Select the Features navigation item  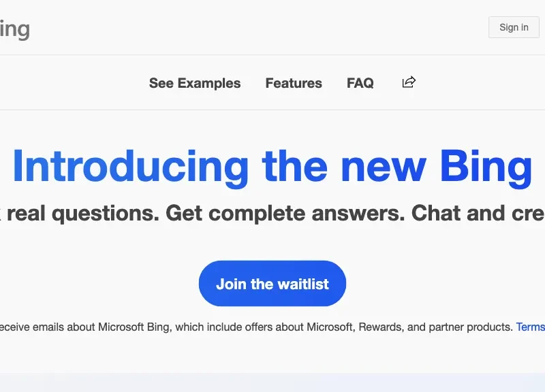pyautogui.click(x=294, y=83)
